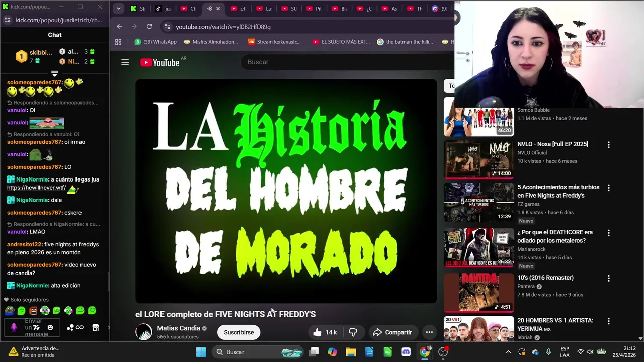The image size is (644, 362).
Task: Open File Explorer from the taskbar
Action: 351,352
